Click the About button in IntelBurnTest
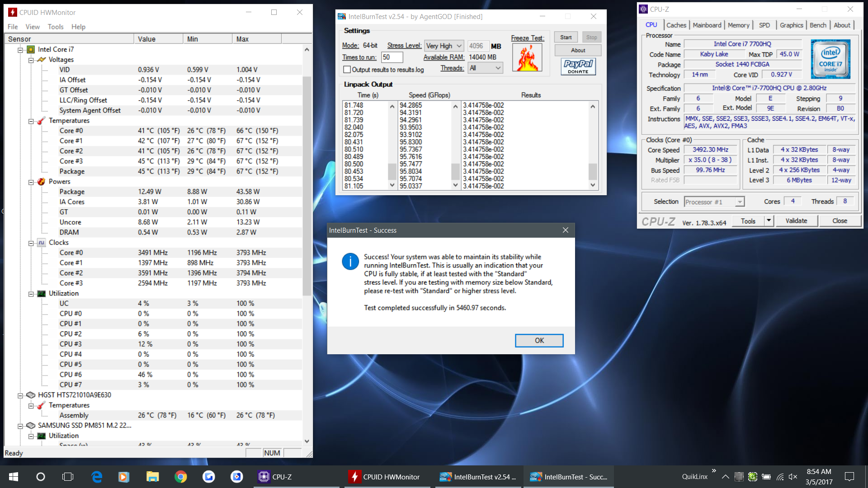This screenshot has width=868, height=488. [578, 50]
